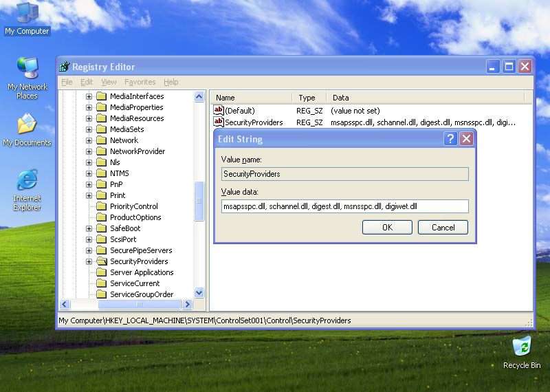
Task: Open the Help menu
Action: 170,82
